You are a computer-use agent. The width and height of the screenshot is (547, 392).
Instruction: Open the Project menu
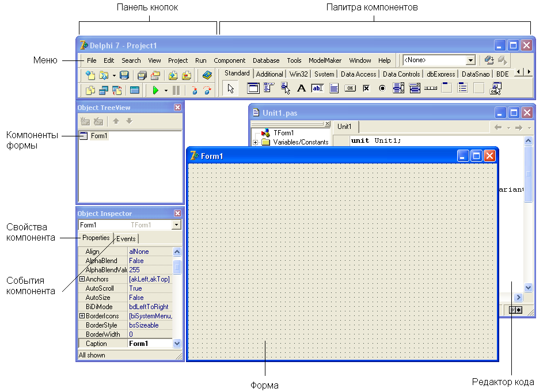[x=178, y=60]
